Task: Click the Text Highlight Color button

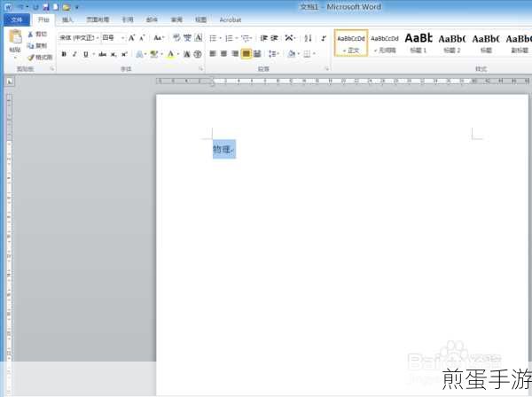Action: (156, 54)
